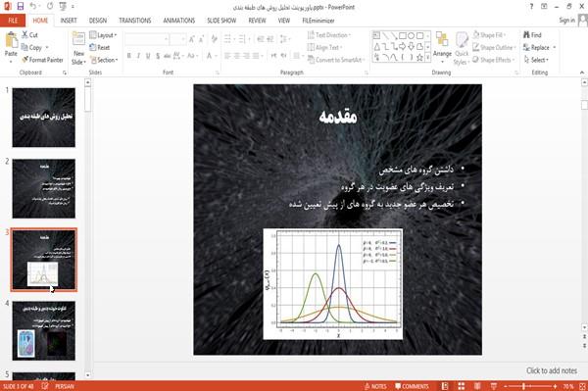Screen dimensions: 588x391
Task: Collapse the ribbon arrow
Action: click(x=582, y=73)
